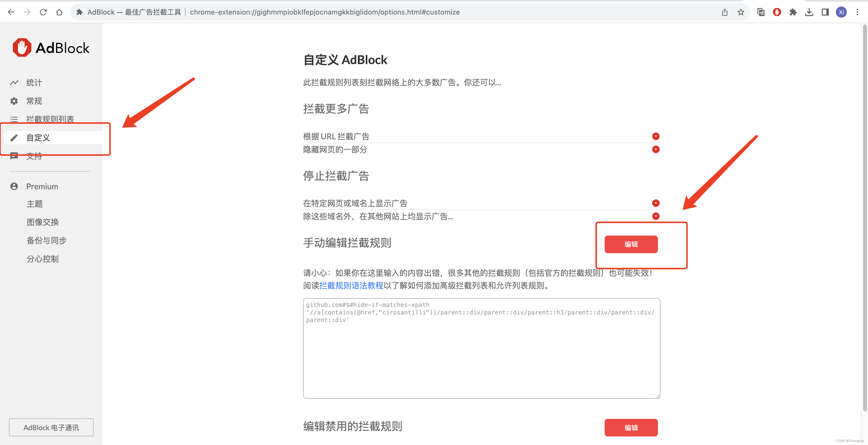Expand '在特定网页或域名上显示广告' section
Viewport: 868px width, 445px height.
point(655,203)
